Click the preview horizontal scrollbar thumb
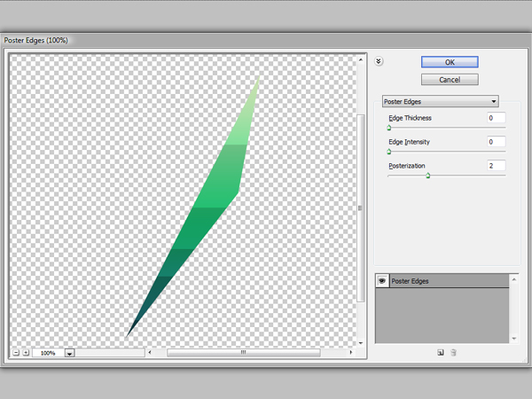Screen dimensions: 532x399 [x=243, y=353]
